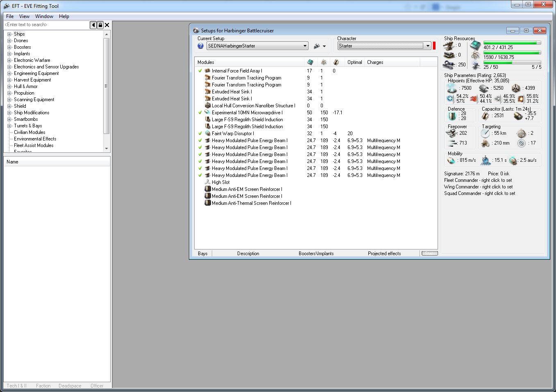Click the volley damage icon showing 713

point(452,143)
